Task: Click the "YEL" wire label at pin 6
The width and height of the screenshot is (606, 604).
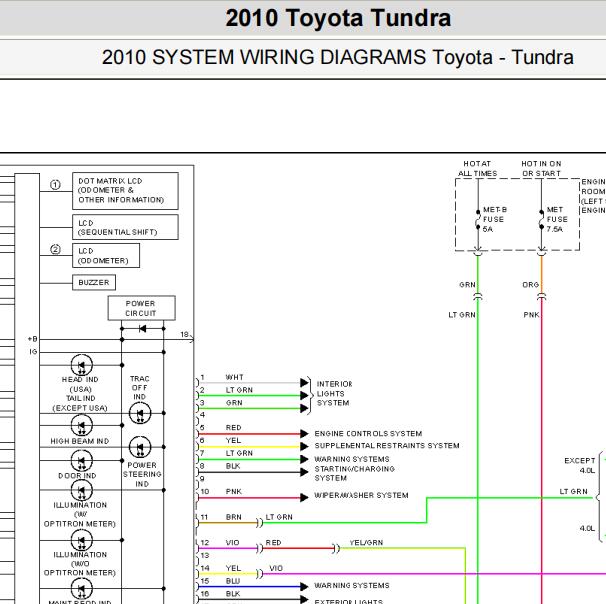Action: click(233, 440)
